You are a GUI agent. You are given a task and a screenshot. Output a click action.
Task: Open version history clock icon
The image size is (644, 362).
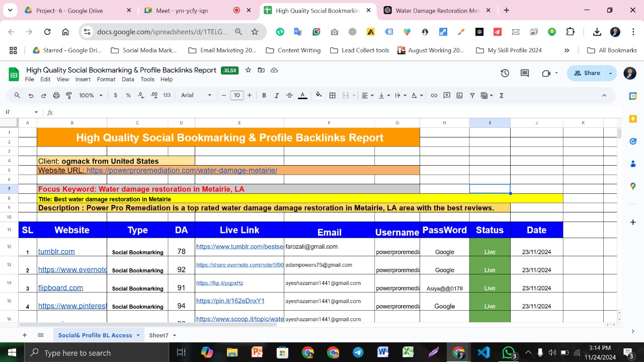[x=505, y=74]
